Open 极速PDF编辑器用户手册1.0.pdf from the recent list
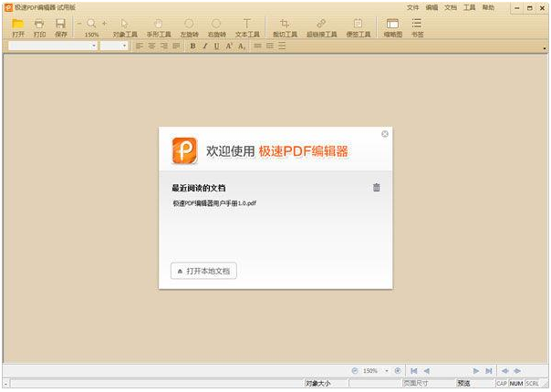 tap(214, 203)
